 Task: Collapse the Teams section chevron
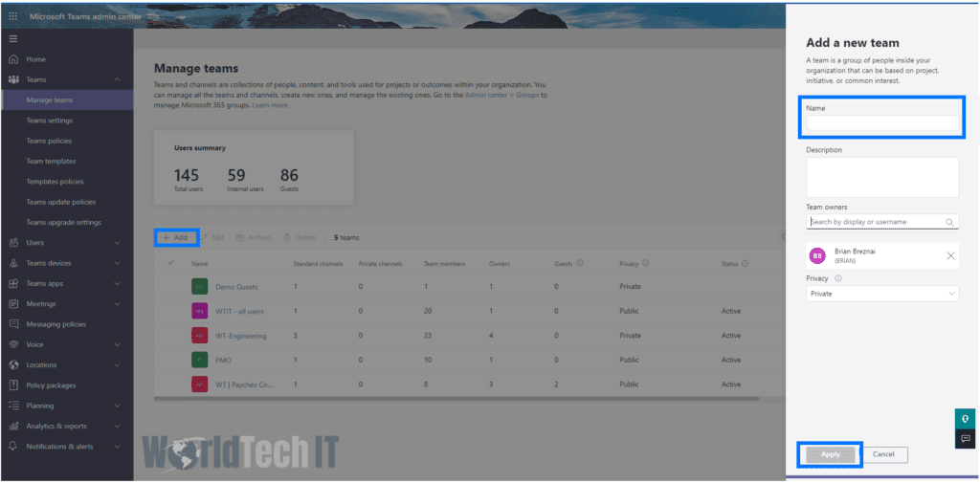(117, 80)
